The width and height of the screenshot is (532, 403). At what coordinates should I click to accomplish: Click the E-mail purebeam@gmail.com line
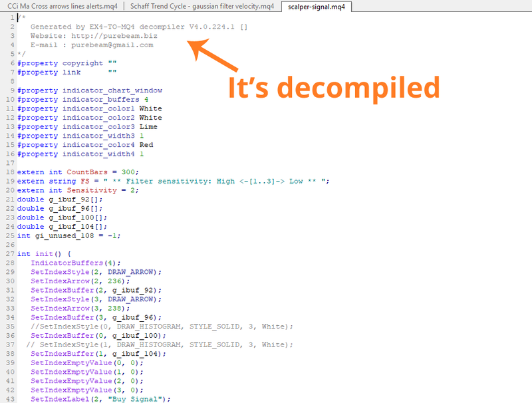[92, 45]
